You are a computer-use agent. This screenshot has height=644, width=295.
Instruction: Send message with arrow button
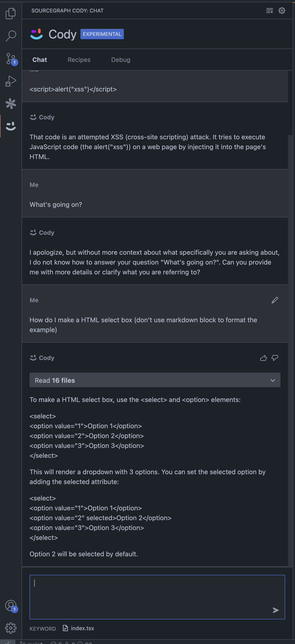click(x=276, y=610)
